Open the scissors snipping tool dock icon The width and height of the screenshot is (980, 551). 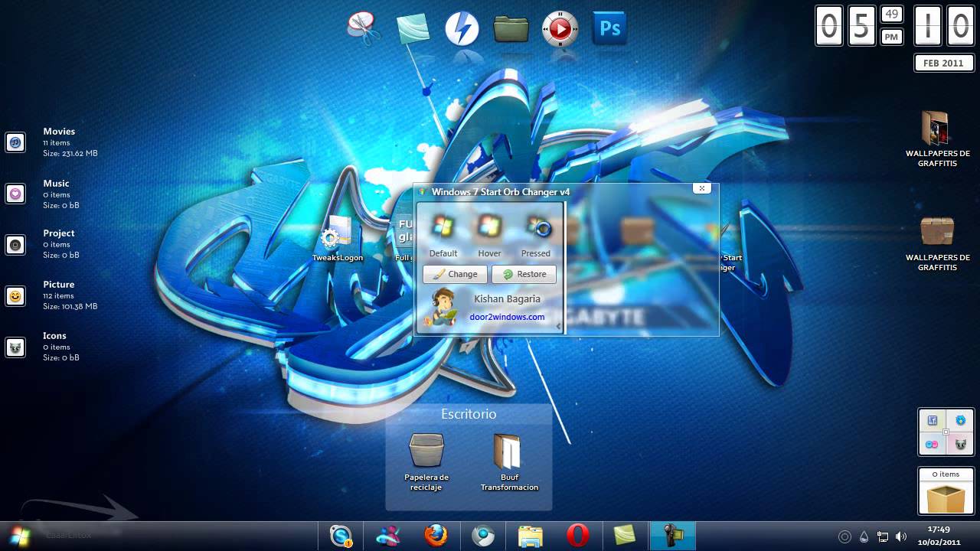(364, 29)
